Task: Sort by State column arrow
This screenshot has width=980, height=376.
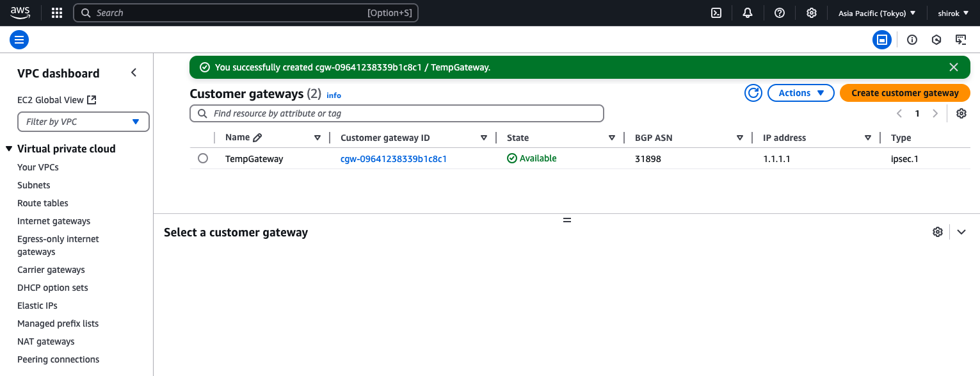Action: [x=612, y=138]
